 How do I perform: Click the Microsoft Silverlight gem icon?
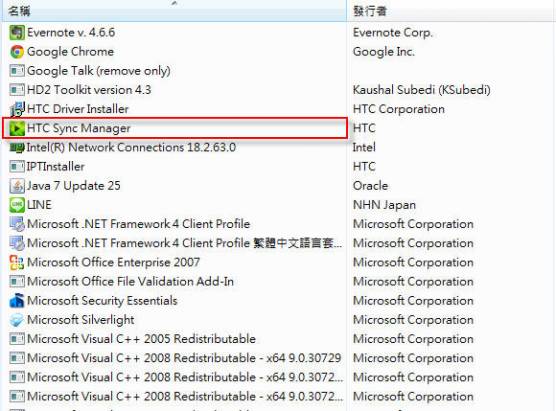pos(17,320)
